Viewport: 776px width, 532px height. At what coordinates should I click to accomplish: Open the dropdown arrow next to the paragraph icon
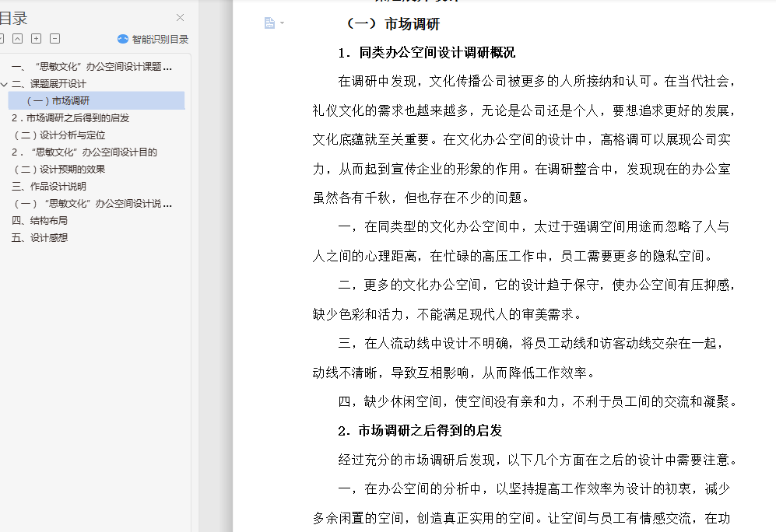click(282, 23)
